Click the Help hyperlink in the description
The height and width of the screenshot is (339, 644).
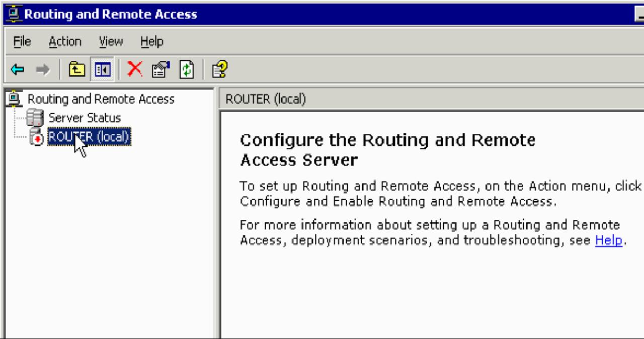(608, 240)
